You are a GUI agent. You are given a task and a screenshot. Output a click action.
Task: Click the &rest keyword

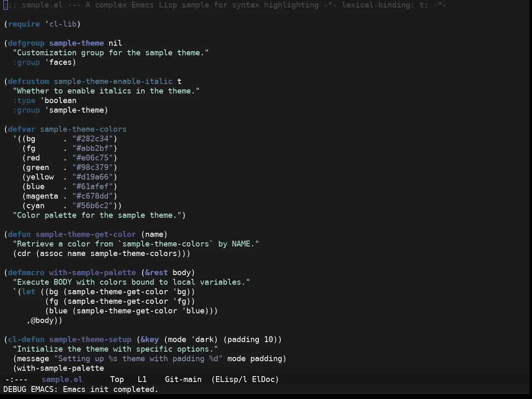pos(157,273)
